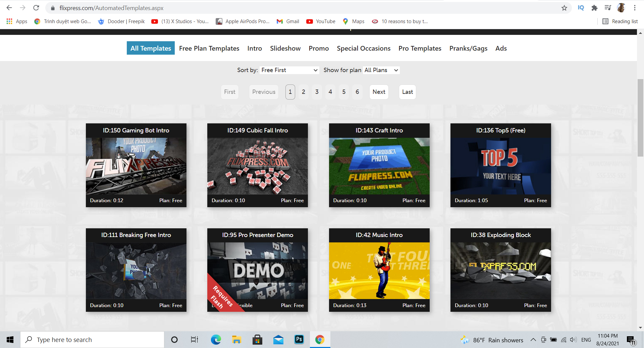644x348 pixels.
Task: Open Photoshop from the taskbar
Action: (299, 340)
